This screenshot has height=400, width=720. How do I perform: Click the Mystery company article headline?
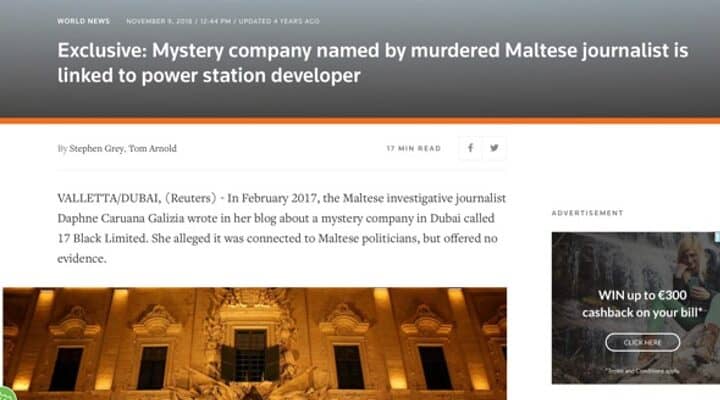(372, 62)
